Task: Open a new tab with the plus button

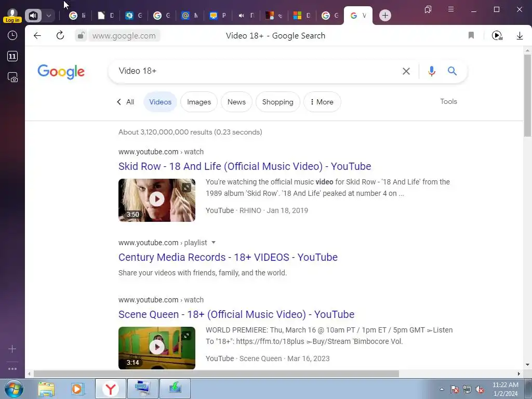Action: coord(385,15)
